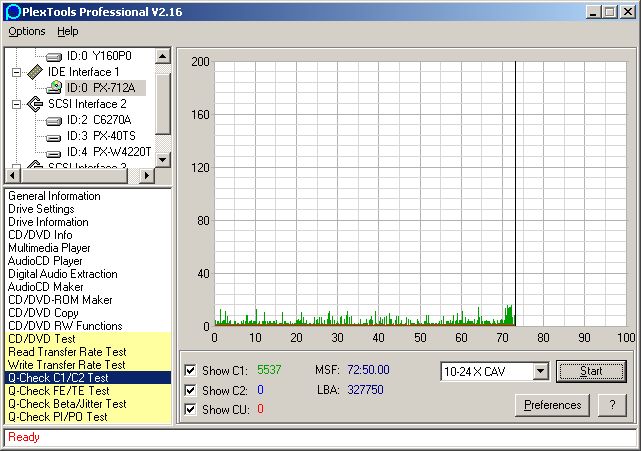This screenshot has height=451, width=641.
Task: Open General Information
Action: coord(54,196)
